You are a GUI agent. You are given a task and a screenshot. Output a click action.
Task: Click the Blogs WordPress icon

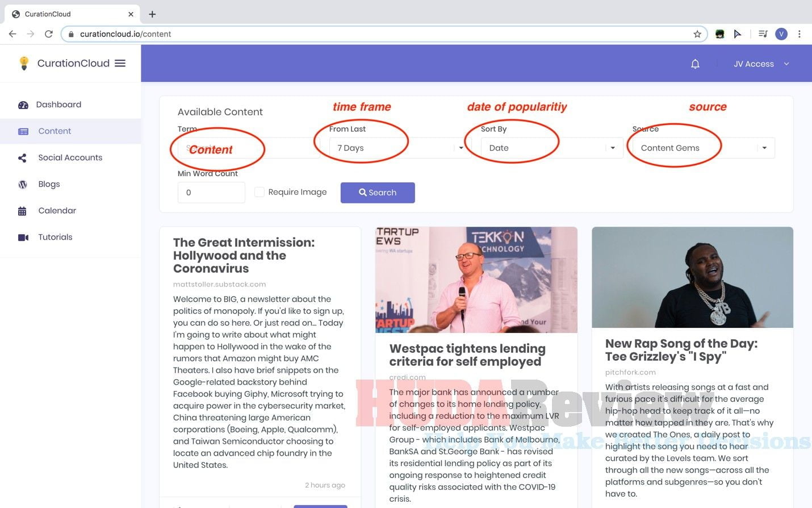23,184
